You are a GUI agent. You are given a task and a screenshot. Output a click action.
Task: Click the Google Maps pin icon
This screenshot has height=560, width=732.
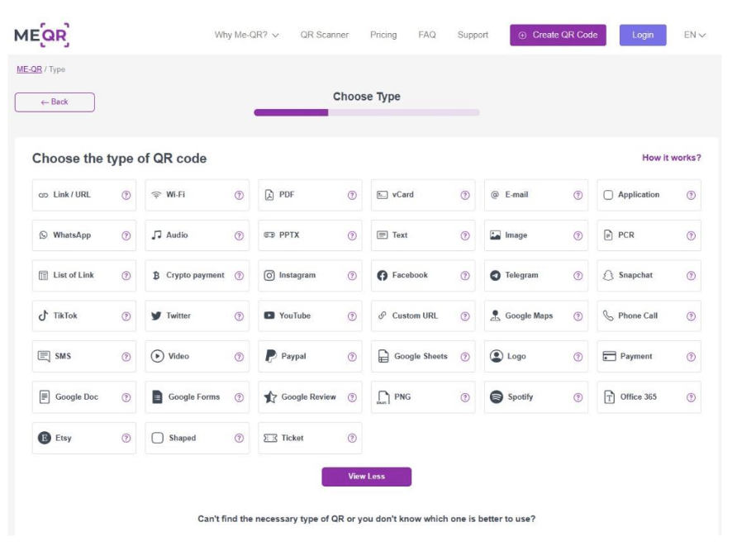(x=496, y=316)
